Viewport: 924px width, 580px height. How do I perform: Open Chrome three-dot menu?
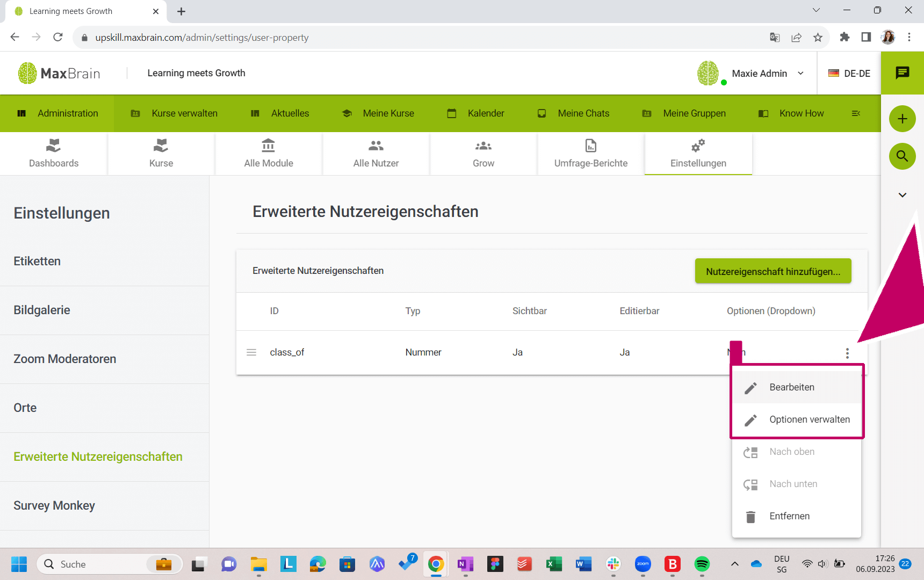pyautogui.click(x=909, y=37)
